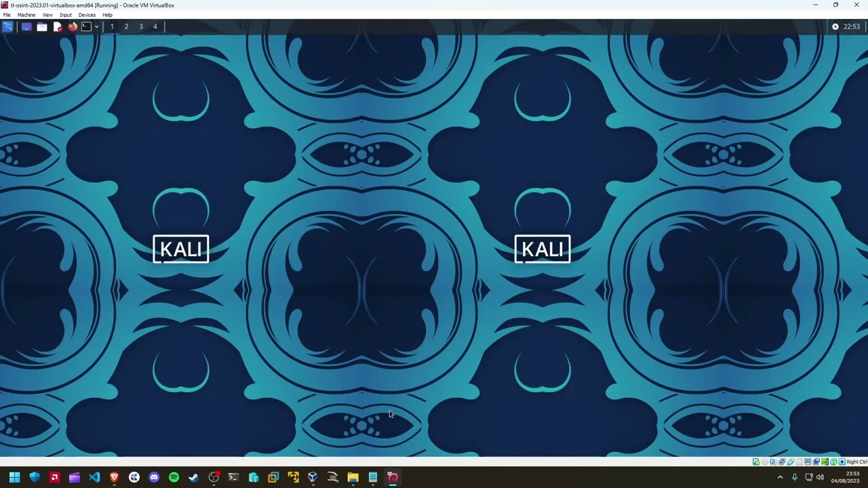Image resolution: width=868 pixels, height=488 pixels.
Task: Click the VirtualBox display settings indicator
Action: coord(808,462)
